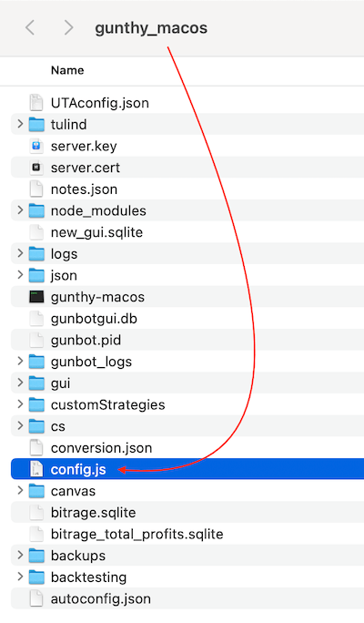
Task: Click the UTAconfig.json file icon
Action: (36, 103)
